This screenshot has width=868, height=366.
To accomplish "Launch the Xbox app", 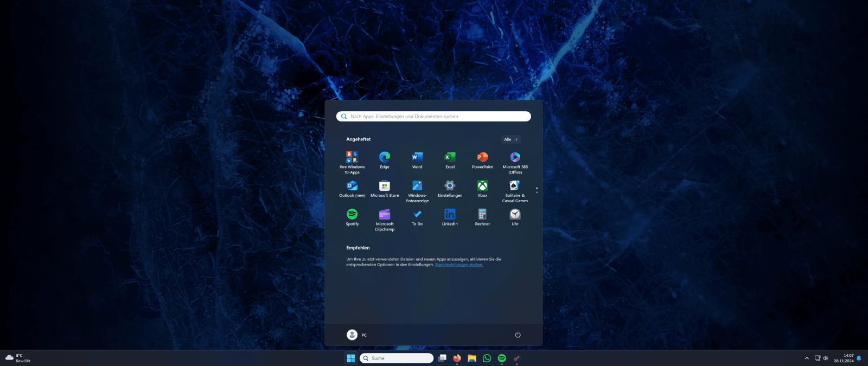I will [482, 189].
